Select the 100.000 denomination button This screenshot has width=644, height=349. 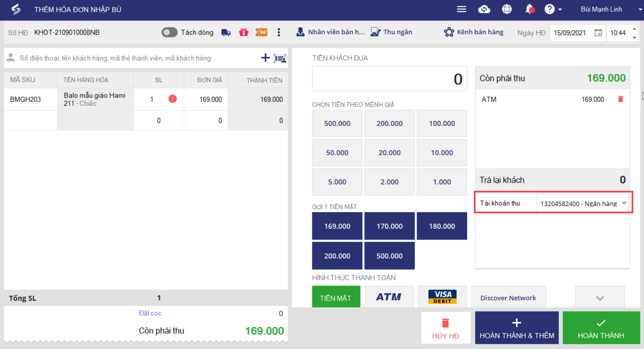coord(442,123)
